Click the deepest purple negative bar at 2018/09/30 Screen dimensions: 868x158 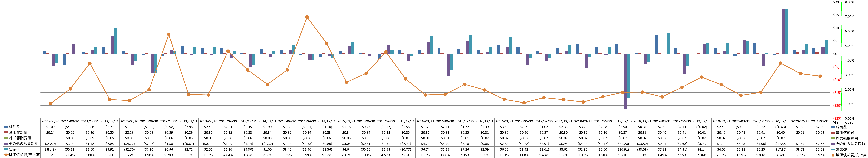(626, 81)
